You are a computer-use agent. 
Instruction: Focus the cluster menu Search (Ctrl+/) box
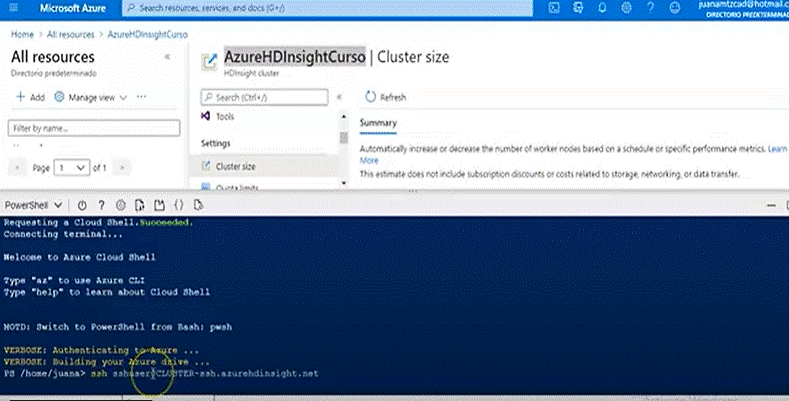click(x=265, y=97)
